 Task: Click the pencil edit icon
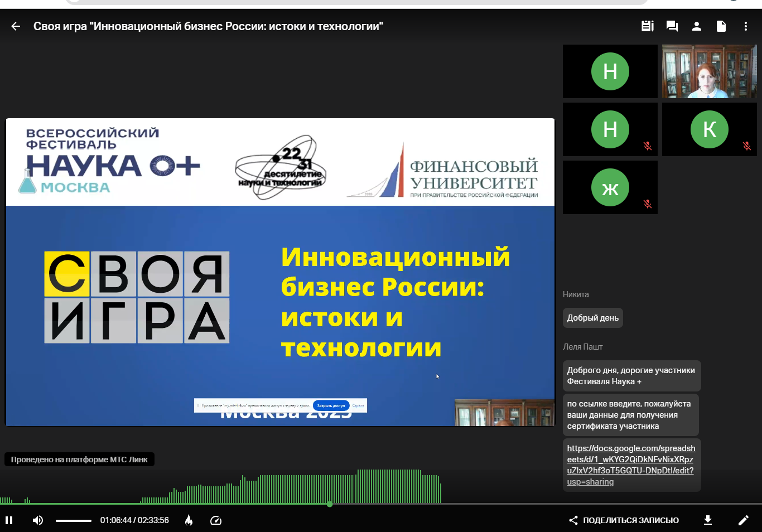(x=743, y=520)
